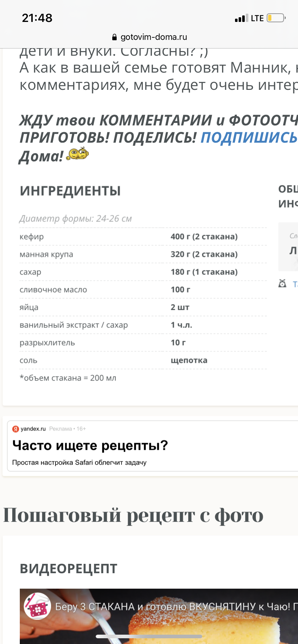Open the ПОДПИШИСЬ link
The width and height of the screenshot is (298, 644).
pos(249,137)
